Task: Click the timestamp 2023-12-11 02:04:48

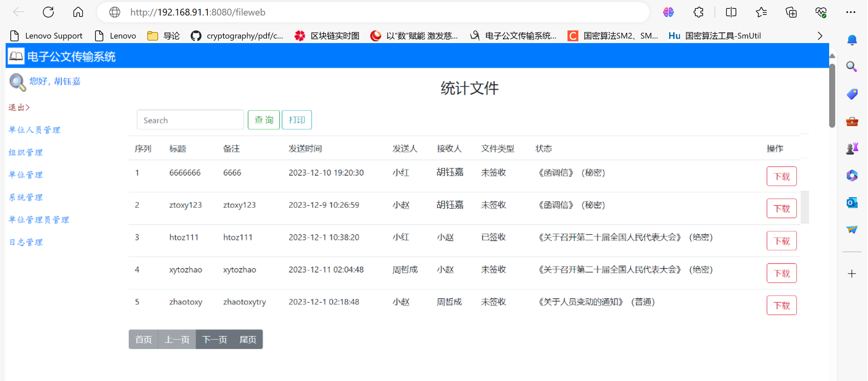Action: 326,270
